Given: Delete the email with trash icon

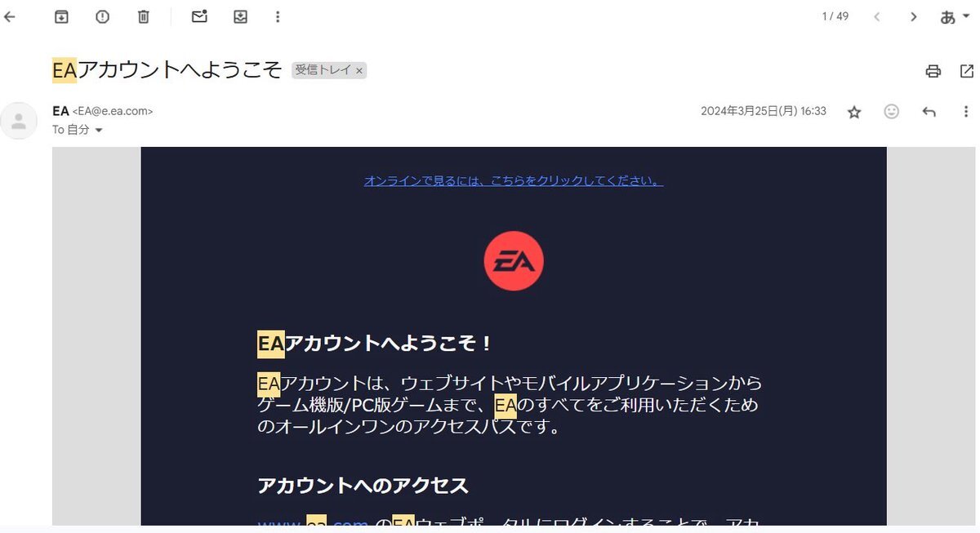Looking at the screenshot, I should pos(144,16).
